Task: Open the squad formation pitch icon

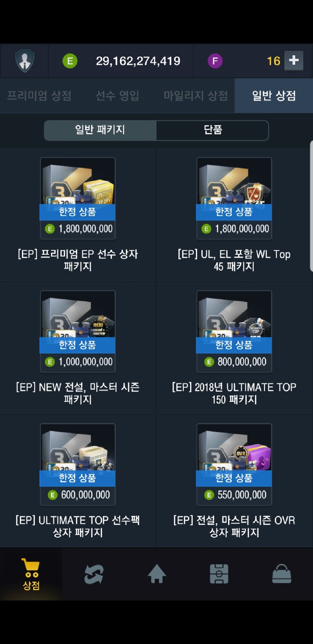Action: click(x=219, y=574)
